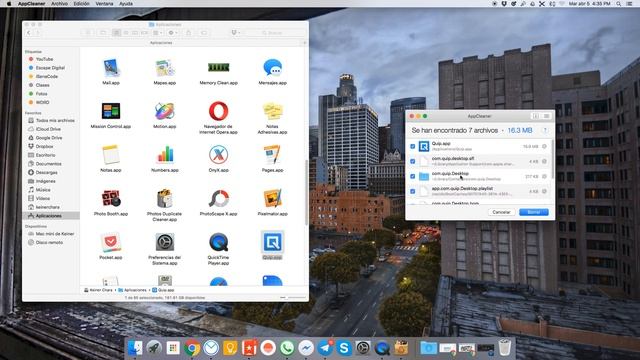640x360 pixels.
Task: Select Photos Duplicate Cleaner.app icon
Action: tap(164, 198)
